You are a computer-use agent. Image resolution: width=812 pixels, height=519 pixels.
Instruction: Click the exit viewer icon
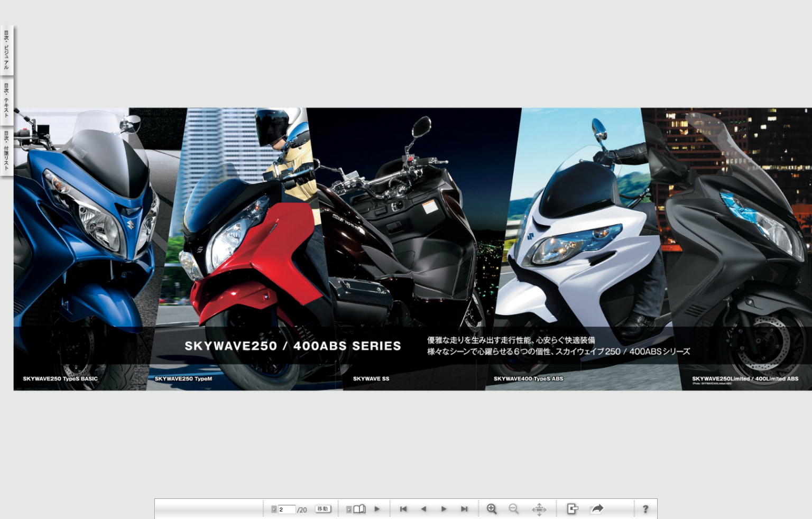click(x=573, y=508)
